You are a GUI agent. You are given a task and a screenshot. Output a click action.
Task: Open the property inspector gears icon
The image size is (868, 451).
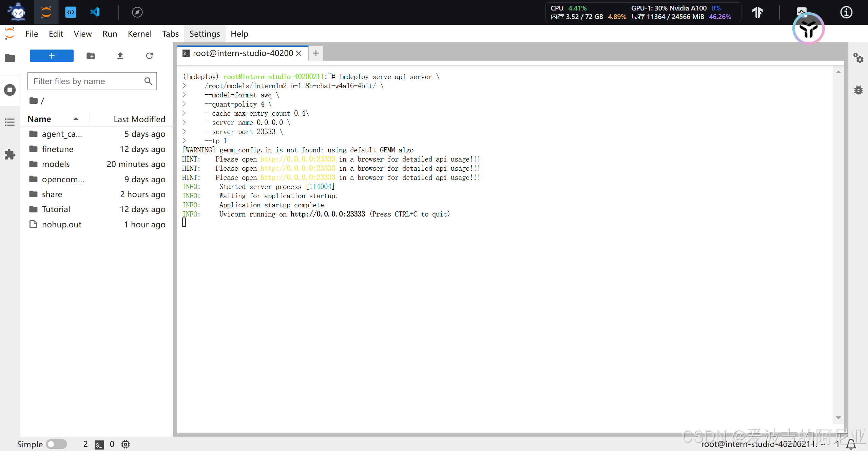tap(858, 58)
